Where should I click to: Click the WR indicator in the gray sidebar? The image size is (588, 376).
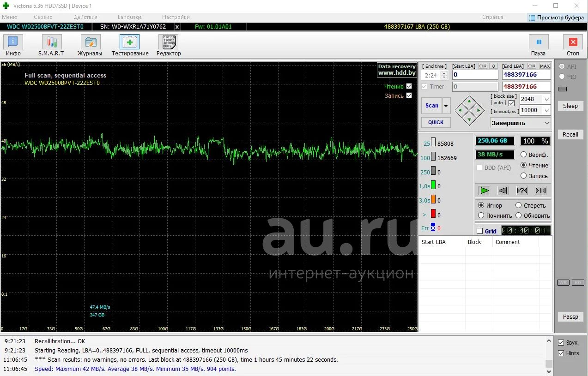(563, 282)
